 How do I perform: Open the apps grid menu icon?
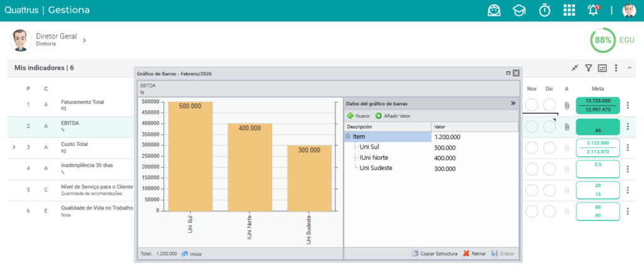point(569,11)
